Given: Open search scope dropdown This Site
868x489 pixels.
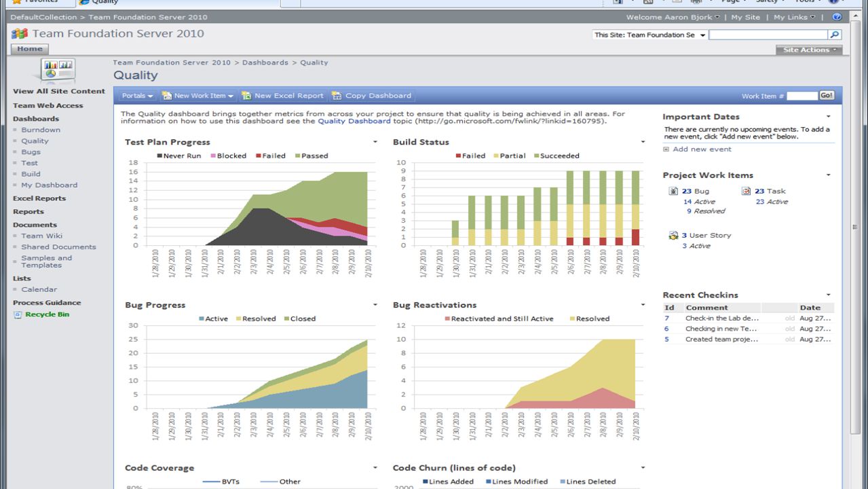Looking at the screenshot, I should 649,35.
